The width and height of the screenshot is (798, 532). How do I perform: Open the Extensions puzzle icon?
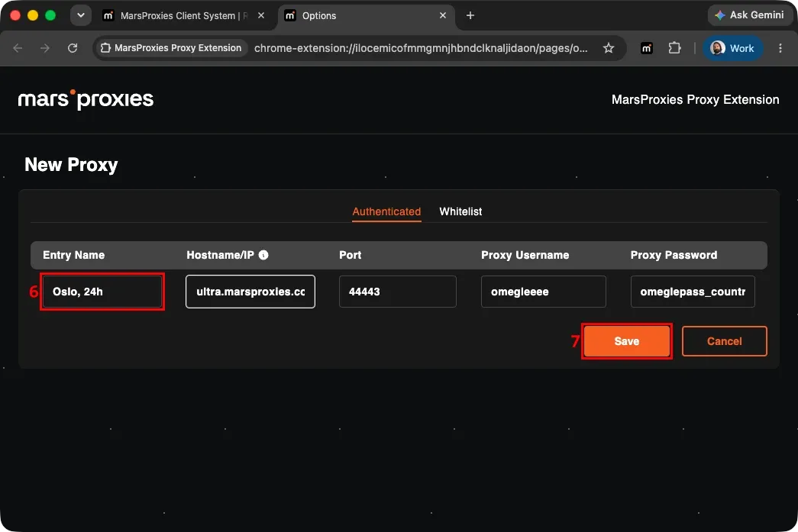[x=674, y=48]
